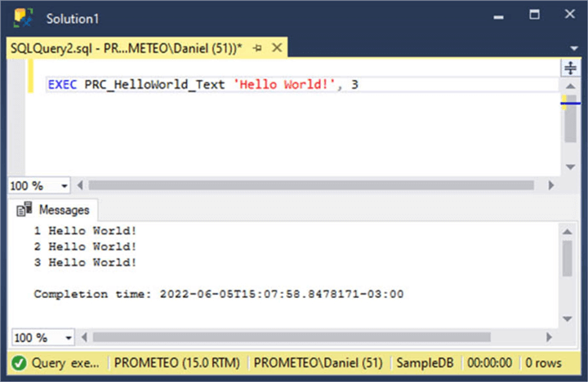The image size is (588, 382).
Task: Click the editor horizontal scroll right arrow
Action: (x=550, y=185)
